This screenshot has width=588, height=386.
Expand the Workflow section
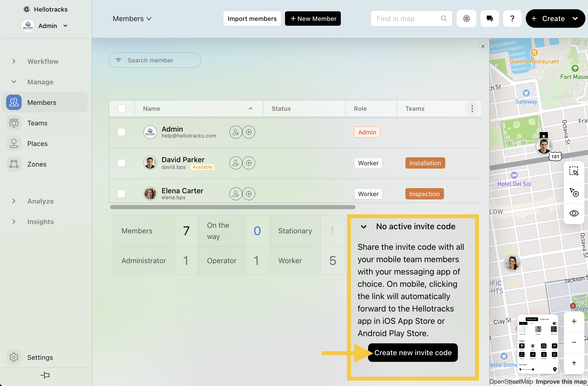(14, 61)
